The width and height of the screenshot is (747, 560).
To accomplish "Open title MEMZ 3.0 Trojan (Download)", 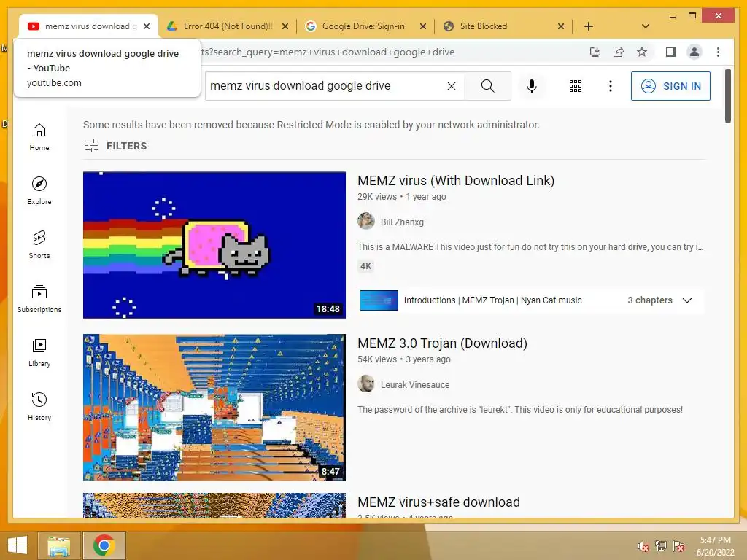I will (442, 343).
